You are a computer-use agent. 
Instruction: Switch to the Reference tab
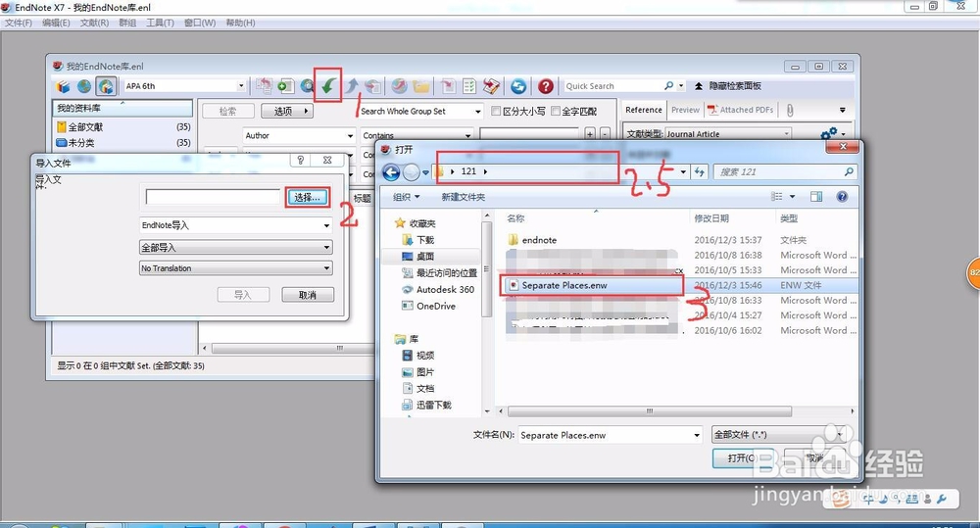pos(643,110)
